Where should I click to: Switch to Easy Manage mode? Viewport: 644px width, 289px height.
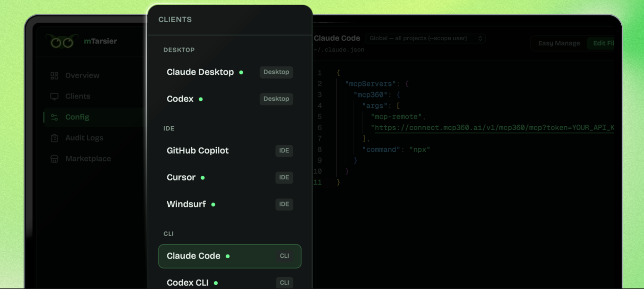click(559, 43)
